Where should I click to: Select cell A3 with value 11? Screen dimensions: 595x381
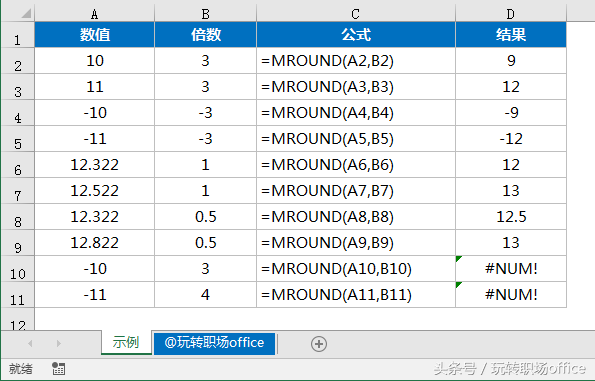click(x=94, y=87)
